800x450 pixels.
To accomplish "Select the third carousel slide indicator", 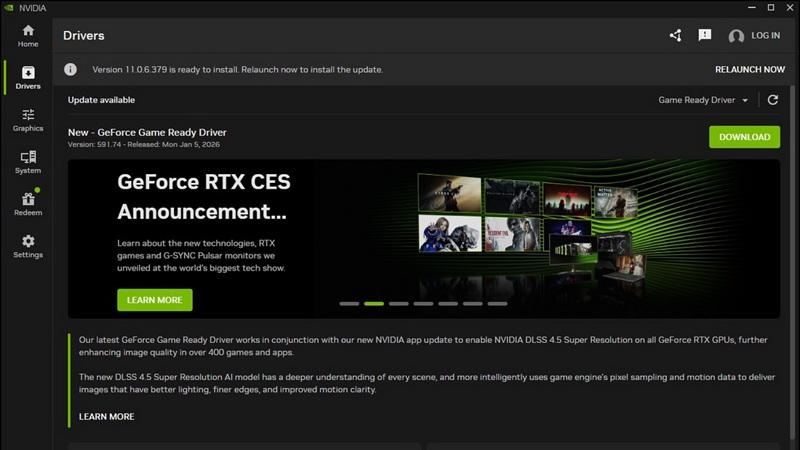I will click(398, 304).
